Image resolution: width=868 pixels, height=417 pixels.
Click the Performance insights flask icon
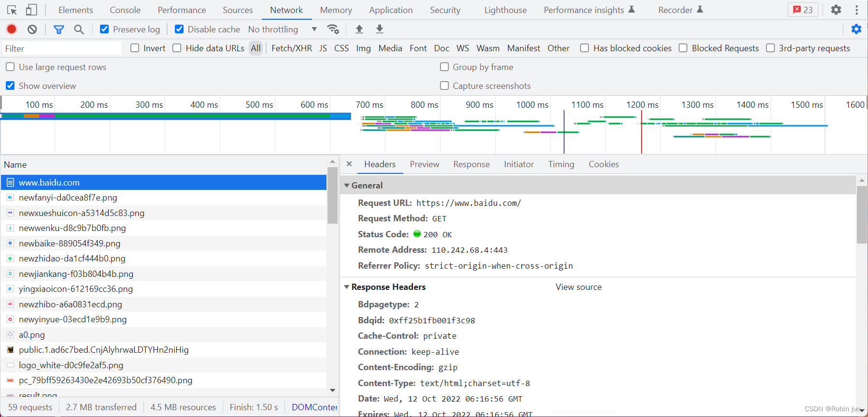pos(631,10)
